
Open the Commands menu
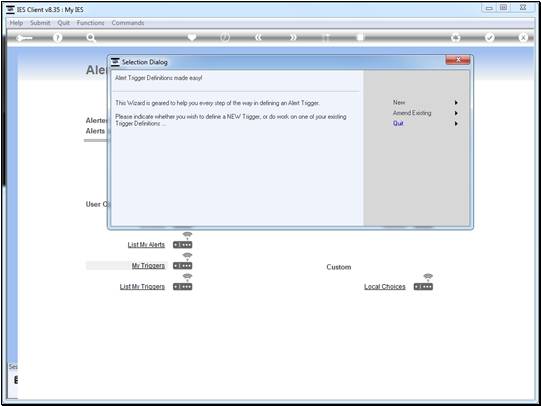[x=128, y=23]
